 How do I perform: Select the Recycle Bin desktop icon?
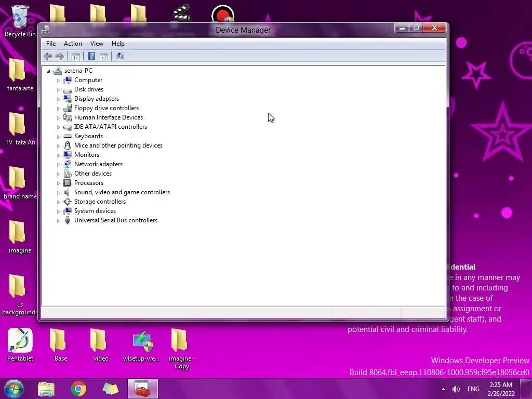[x=20, y=21]
